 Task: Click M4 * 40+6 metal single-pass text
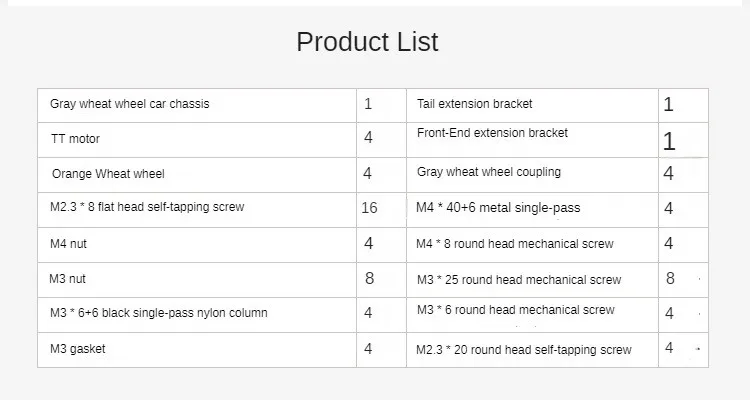[498, 208]
